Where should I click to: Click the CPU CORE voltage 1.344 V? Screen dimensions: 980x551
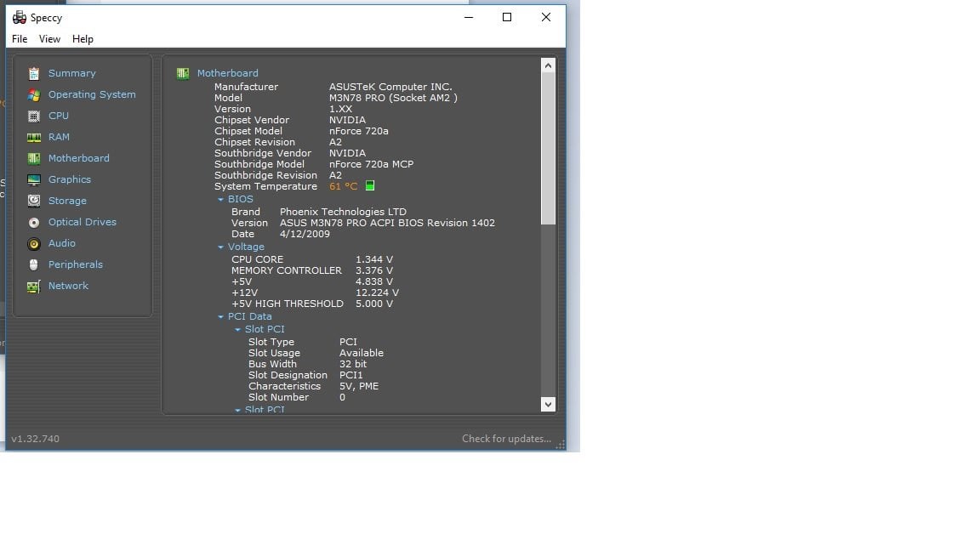374,259
